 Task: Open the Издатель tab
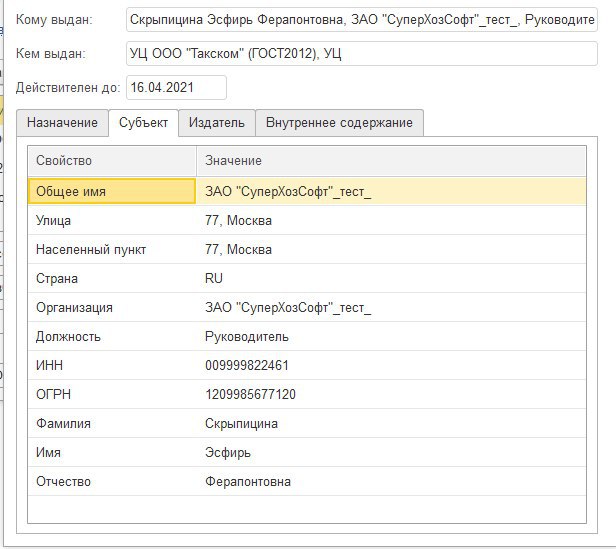(217, 123)
